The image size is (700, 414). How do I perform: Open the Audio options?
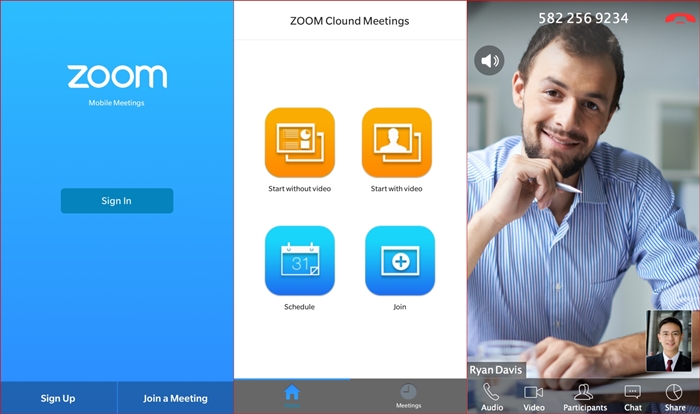(x=492, y=397)
